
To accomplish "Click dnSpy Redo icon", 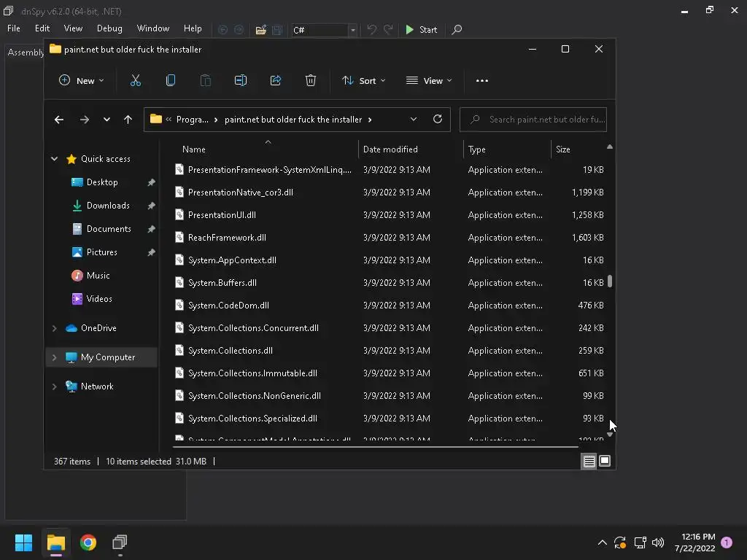I will pyautogui.click(x=388, y=29).
